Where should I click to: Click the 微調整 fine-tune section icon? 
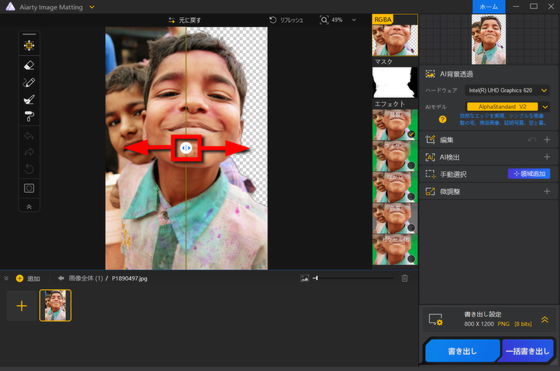point(430,191)
